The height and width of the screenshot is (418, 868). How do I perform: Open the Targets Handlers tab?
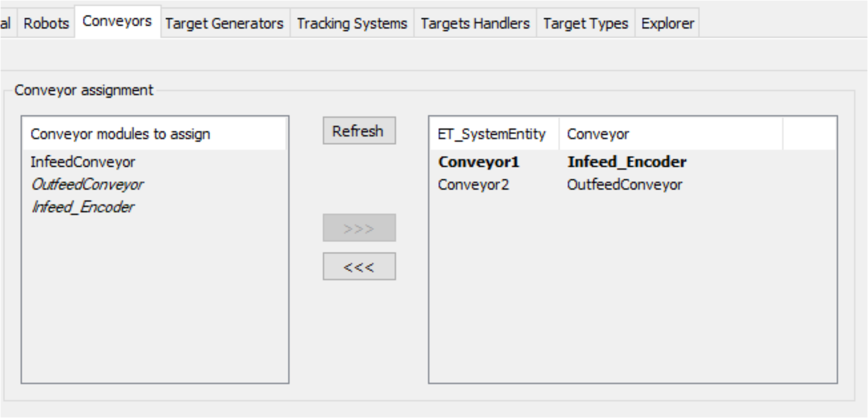(x=475, y=23)
